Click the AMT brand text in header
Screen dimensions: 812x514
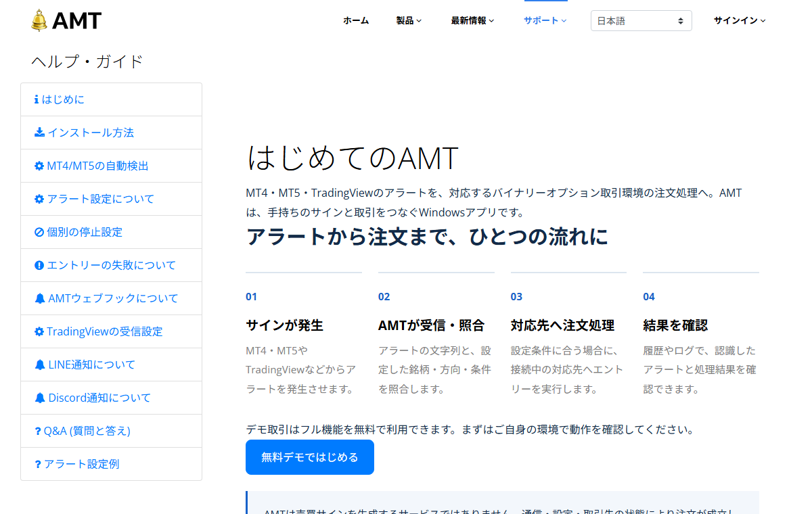76,21
